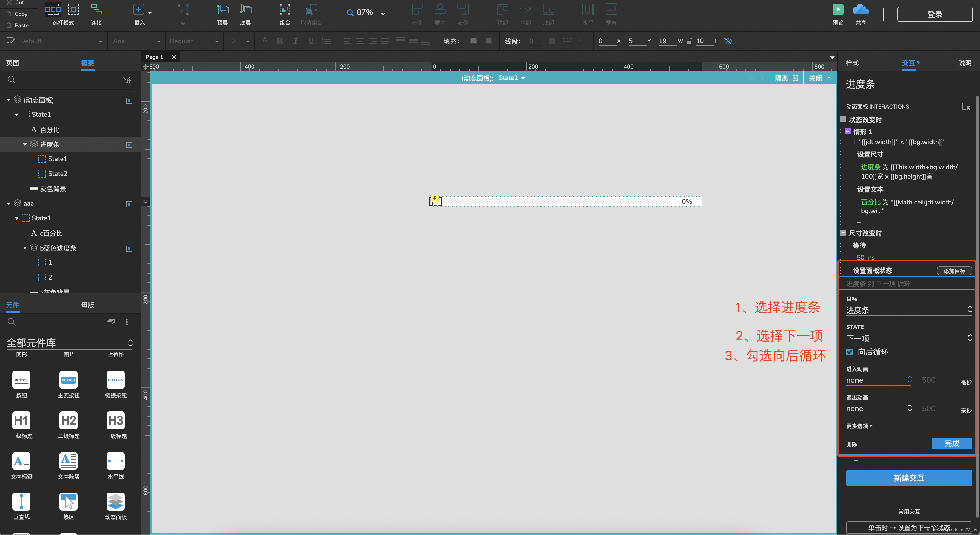Click the width W input field
Image resolution: width=980 pixels, height=535 pixels.
coord(667,41)
